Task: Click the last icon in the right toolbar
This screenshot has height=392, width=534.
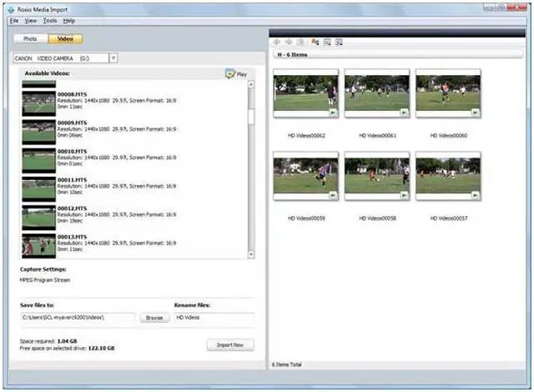Action: tap(340, 41)
